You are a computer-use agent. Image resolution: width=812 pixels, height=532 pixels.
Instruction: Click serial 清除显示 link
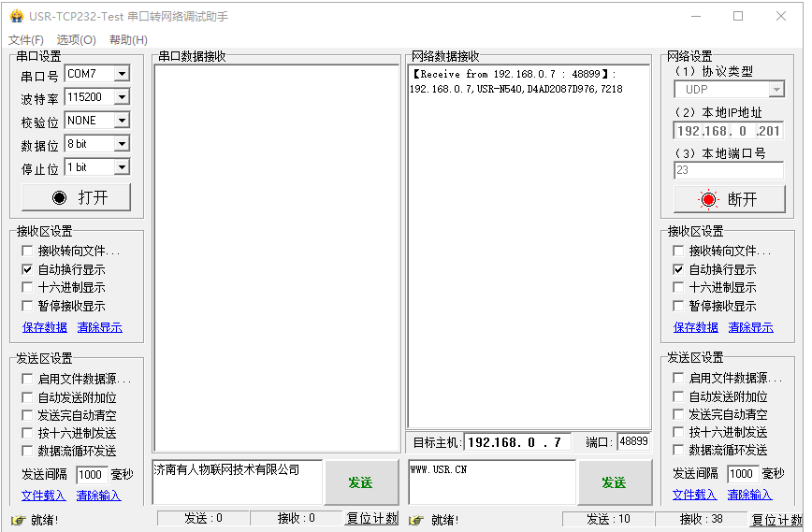tap(99, 327)
